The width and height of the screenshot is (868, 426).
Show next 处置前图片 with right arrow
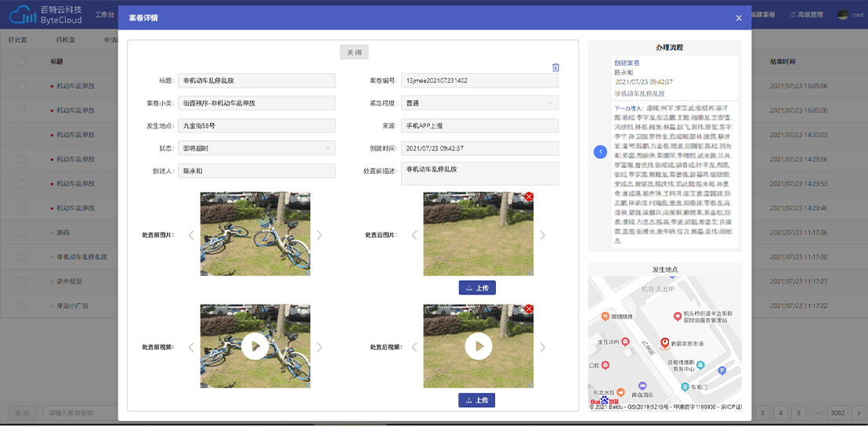tap(319, 235)
